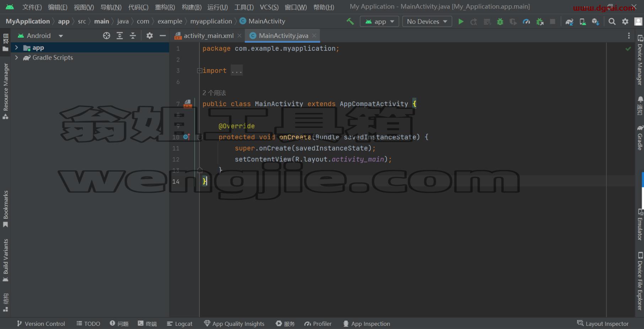Open App Quality Insights tool window
The height and width of the screenshot is (329, 644).
tap(234, 324)
